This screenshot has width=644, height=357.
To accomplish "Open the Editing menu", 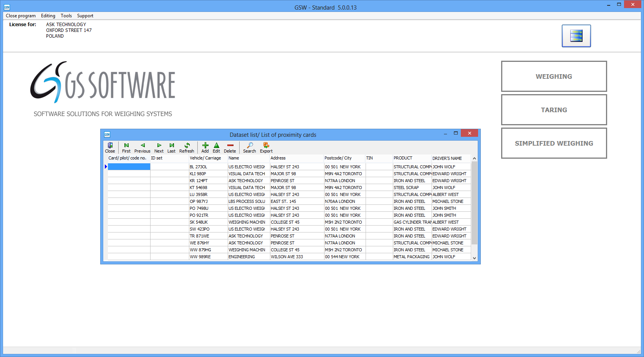I will 48,16.
